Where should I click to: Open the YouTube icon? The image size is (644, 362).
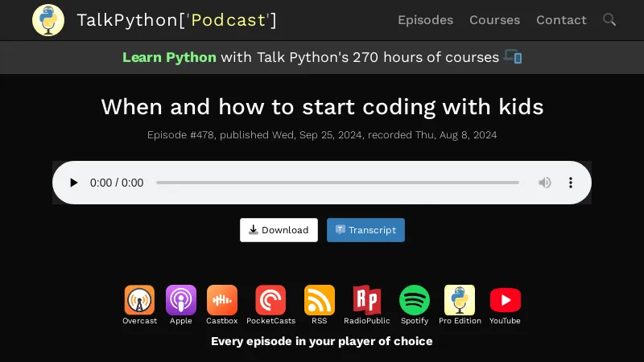click(x=505, y=301)
